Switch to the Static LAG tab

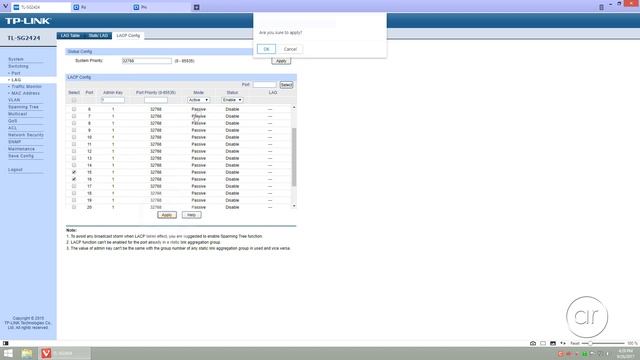point(98,36)
